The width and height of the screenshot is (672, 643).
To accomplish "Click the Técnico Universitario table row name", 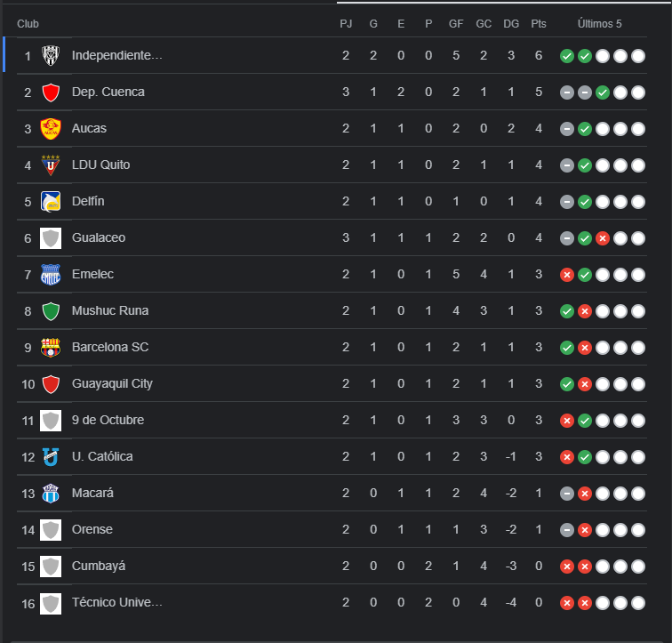I will tap(116, 602).
